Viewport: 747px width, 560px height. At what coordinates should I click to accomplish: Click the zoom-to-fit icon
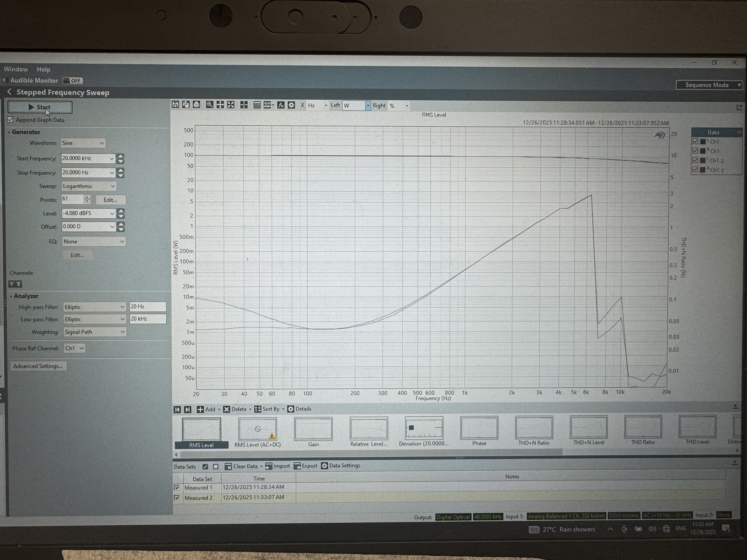click(x=231, y=105)
